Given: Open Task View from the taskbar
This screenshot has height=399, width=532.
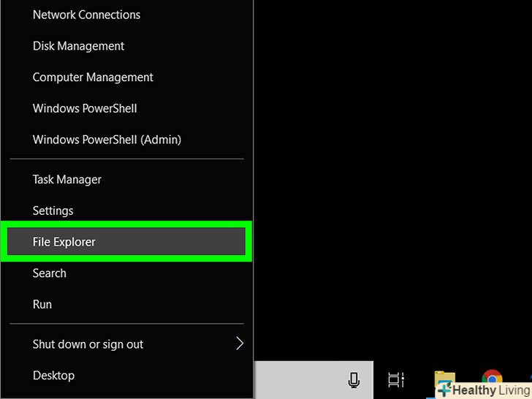Looking at the screenshot, I should pos(395,380).
